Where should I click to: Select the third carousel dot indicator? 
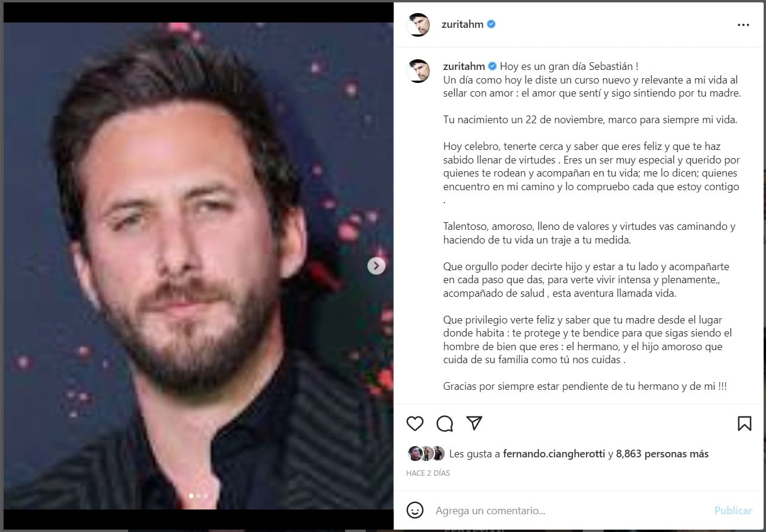pos(206,495)
